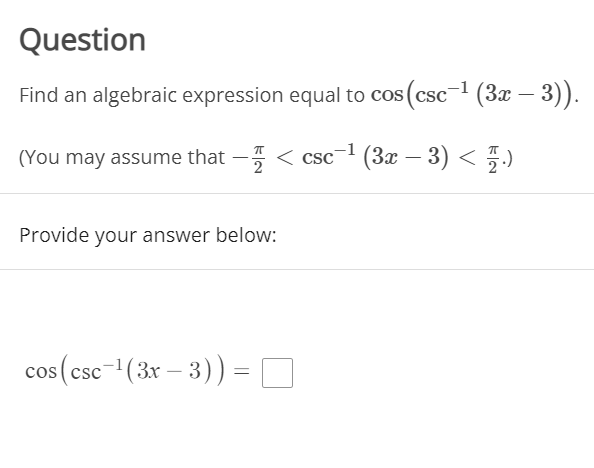
Task: Click the divider line below "Provide your answer"
Action: coord(297,270)
